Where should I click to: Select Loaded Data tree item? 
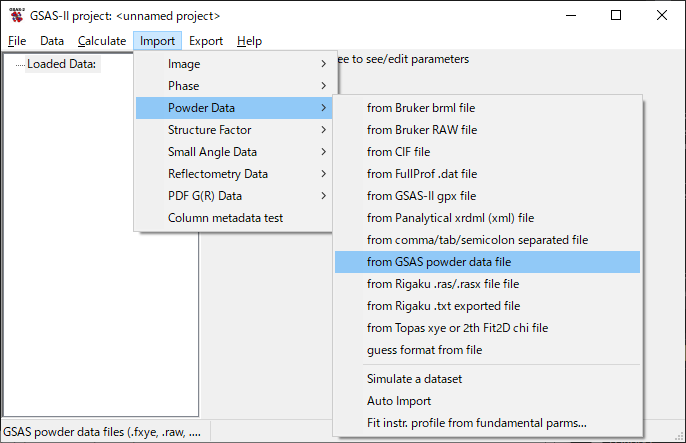[61, 65]
